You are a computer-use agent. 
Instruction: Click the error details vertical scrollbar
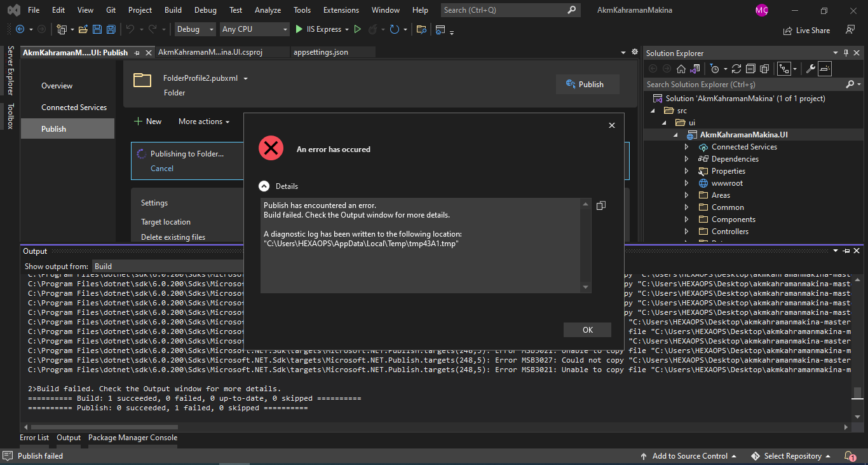point(586,246)
